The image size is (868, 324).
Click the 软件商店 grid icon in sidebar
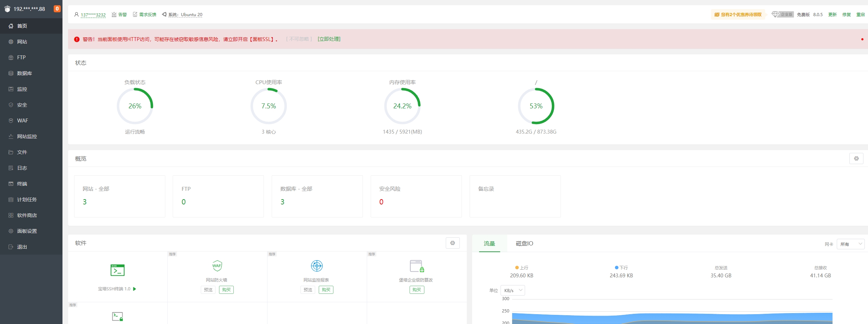click(x=11, y=215)
